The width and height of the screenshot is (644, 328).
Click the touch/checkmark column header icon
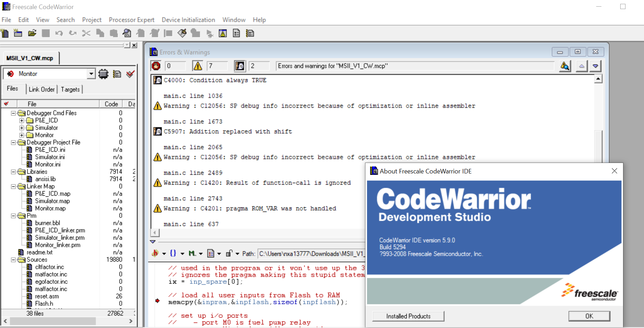coord(6,104)
